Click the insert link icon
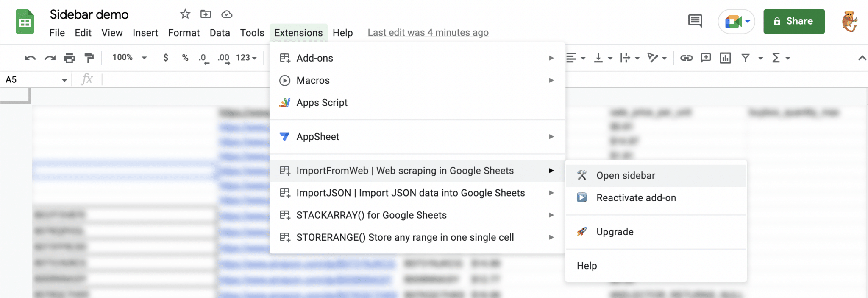This screenshot has height=298, width=868. click(x=686, y=58)
